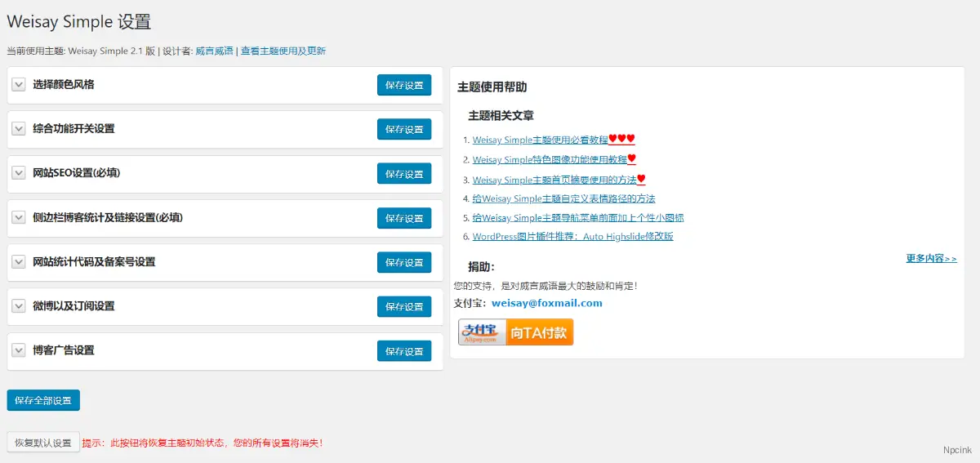Click the 选择颜色风格 section title

[x=64, y=85]
